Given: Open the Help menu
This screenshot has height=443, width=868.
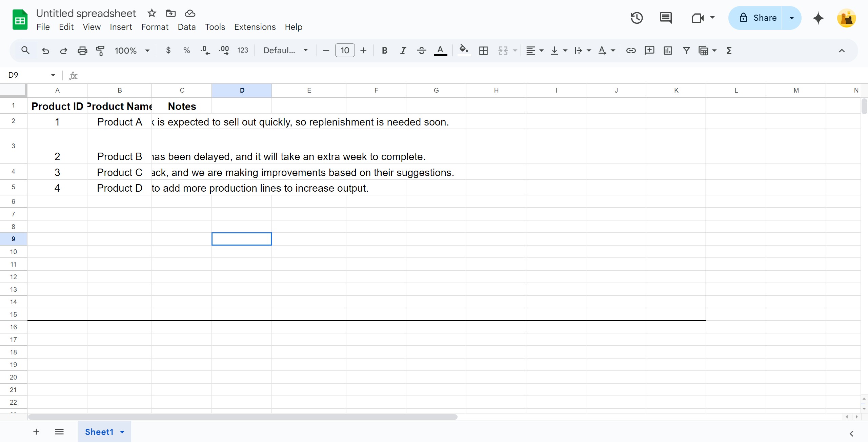Looking at the screenshot, I should [293, 27].
